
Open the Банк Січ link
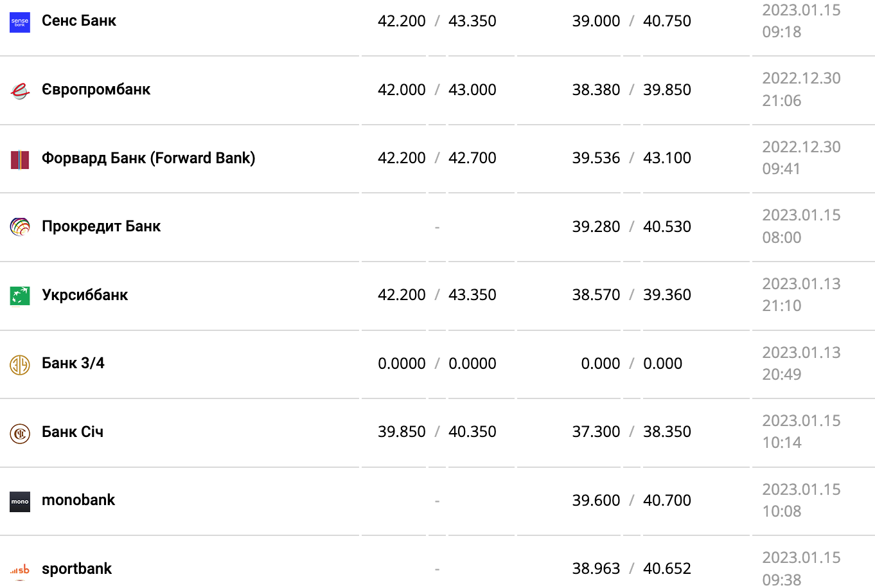(73, 432)
